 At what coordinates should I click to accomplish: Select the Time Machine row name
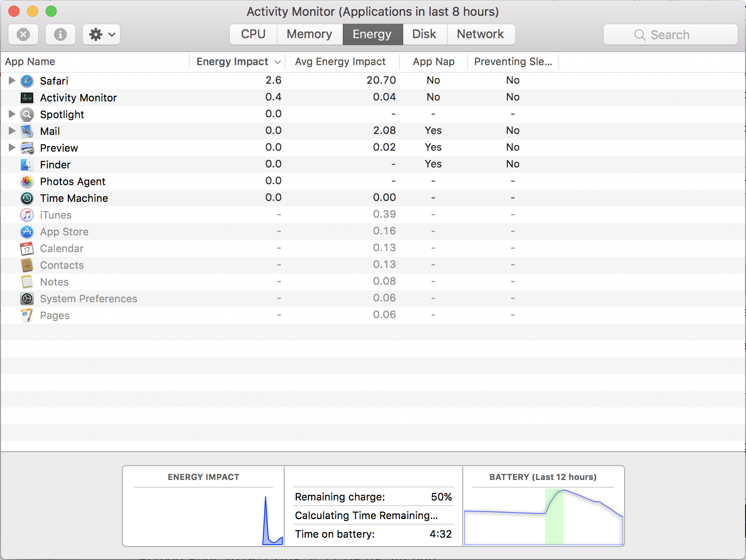click(x=74, y=198)
